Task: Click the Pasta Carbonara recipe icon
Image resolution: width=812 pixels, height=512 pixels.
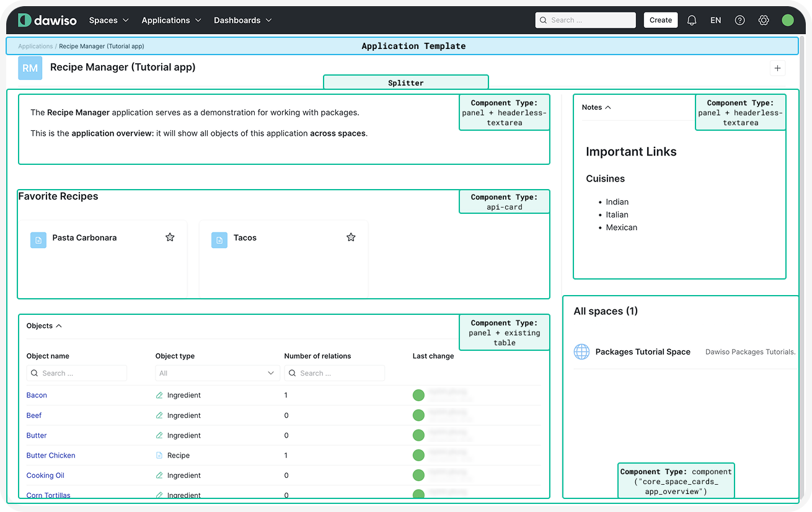Action: coord(38,240)
